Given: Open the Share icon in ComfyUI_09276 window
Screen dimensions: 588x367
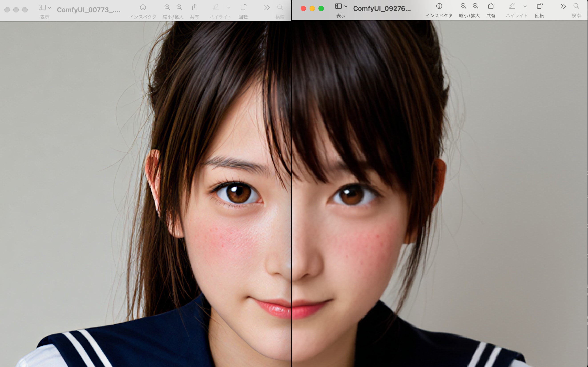Looking at the screenshot, I should [x=491, y=6].
